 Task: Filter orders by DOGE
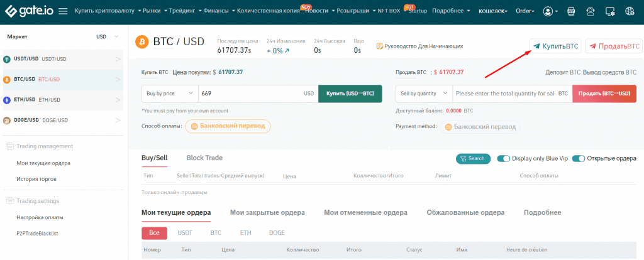[277, 233]
